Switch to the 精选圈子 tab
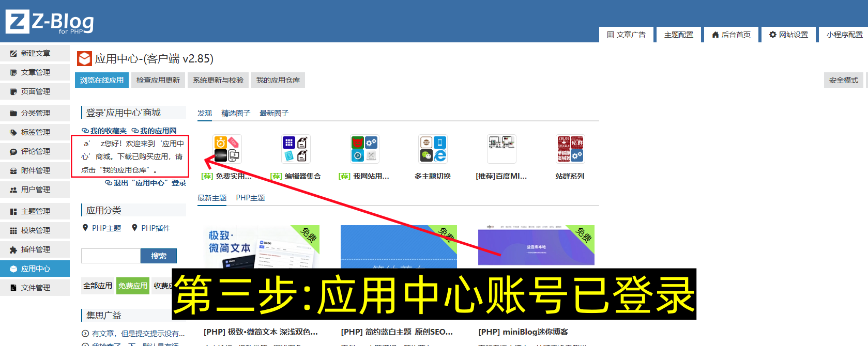The height and width of the screenshot is (346, 868). click(236, 113)
